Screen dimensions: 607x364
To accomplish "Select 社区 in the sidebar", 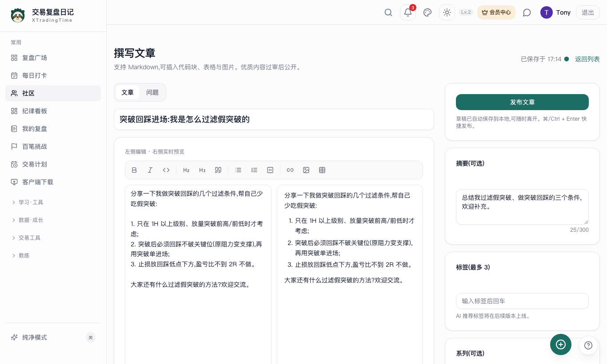I will pyautogui.click(x=53, y=93).
